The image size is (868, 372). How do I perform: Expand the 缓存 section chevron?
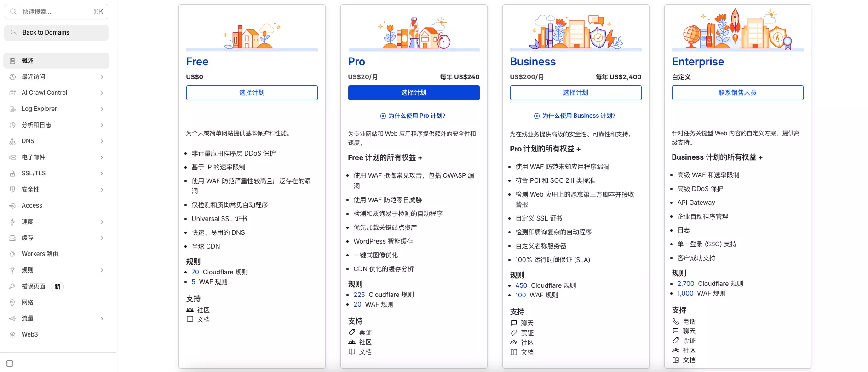[x=102, y=238]
